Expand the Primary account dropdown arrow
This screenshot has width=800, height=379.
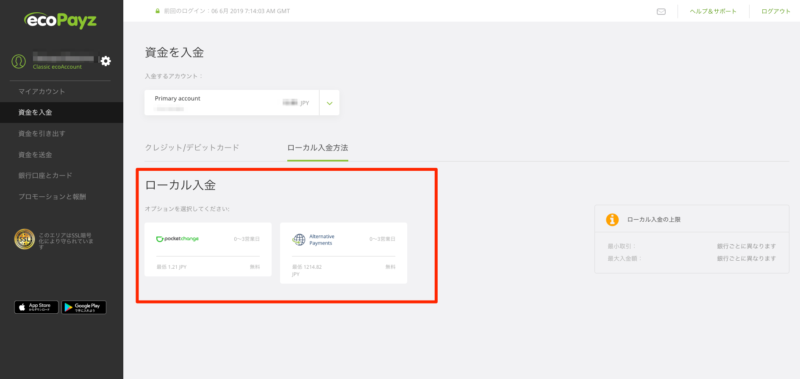[x=329, y=103]
